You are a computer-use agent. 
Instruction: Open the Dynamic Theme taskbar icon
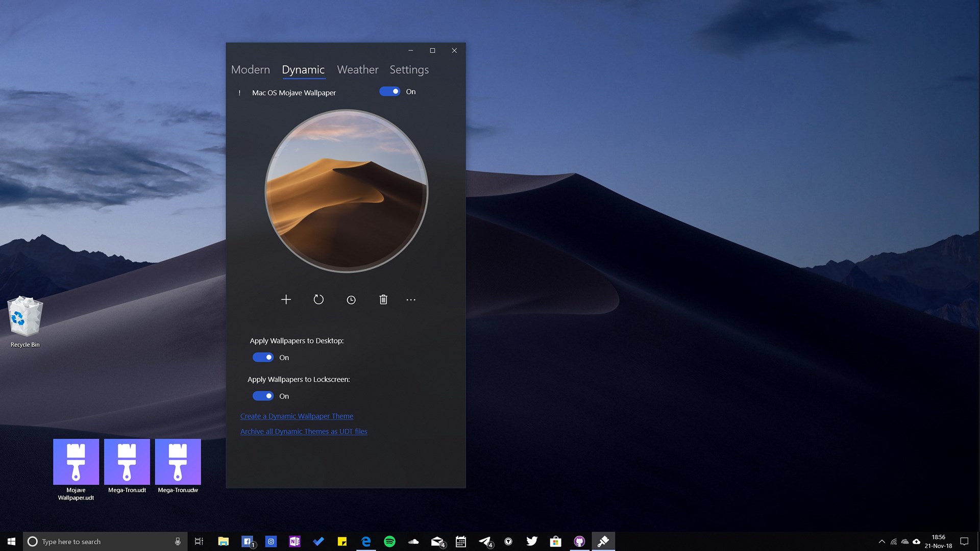(604, 541)
